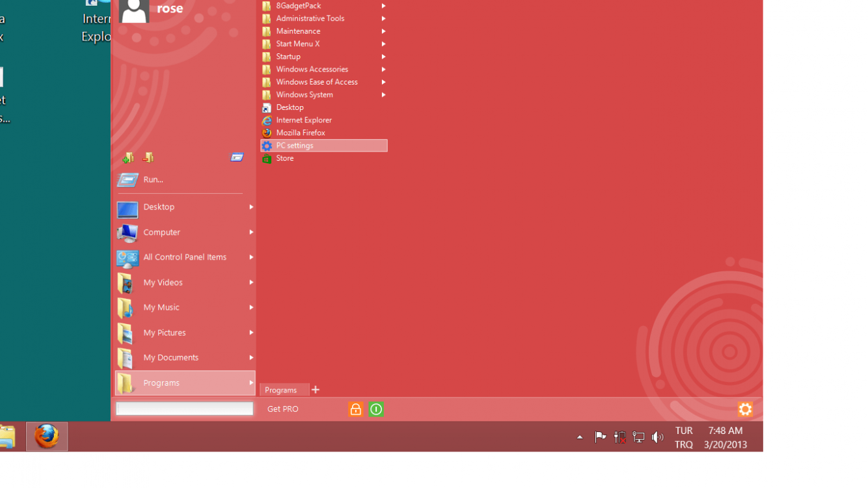Open the volume speaker tray icon
This screenshot has height=488, width=868.
(x=658, y=437)
